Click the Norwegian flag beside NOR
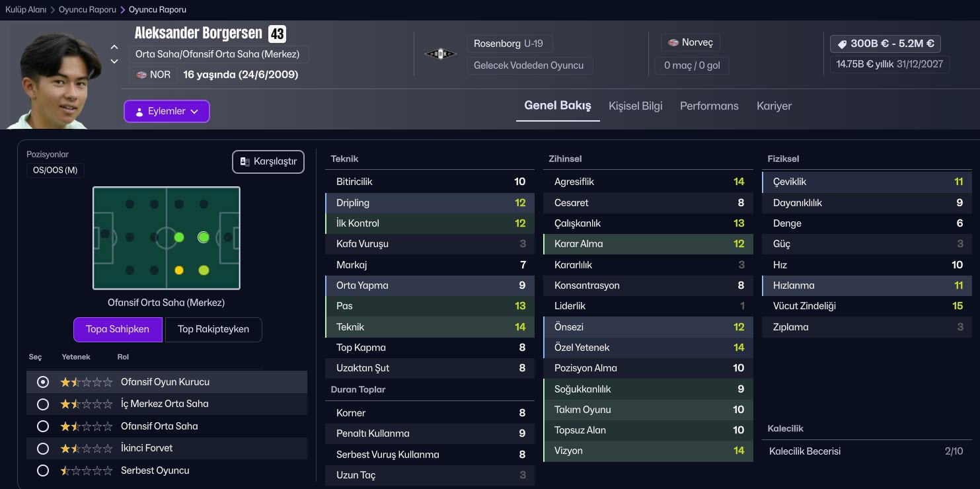980x489 pixels. pos(141,75)
